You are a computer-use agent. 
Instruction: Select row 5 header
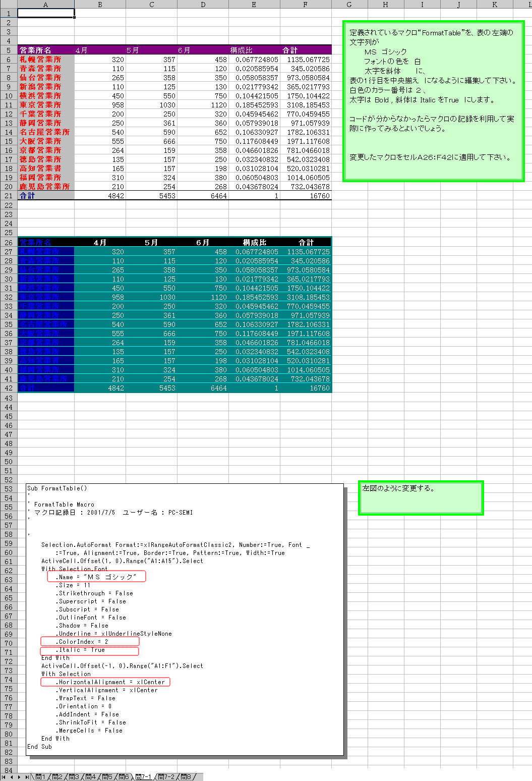pos(9,50)
